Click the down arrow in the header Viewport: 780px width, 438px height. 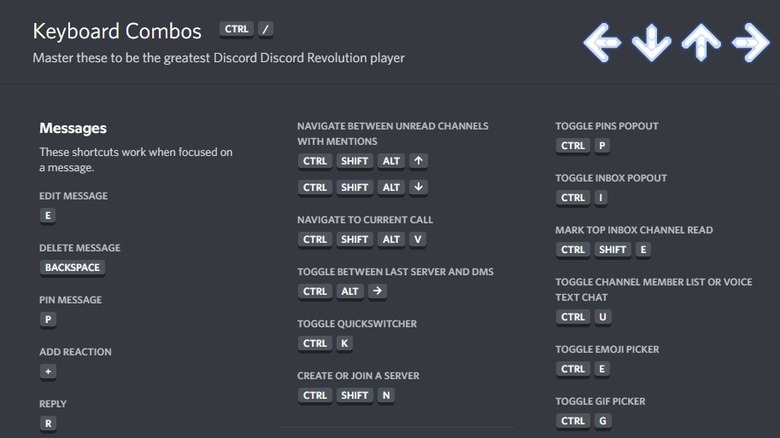(652, 42)
